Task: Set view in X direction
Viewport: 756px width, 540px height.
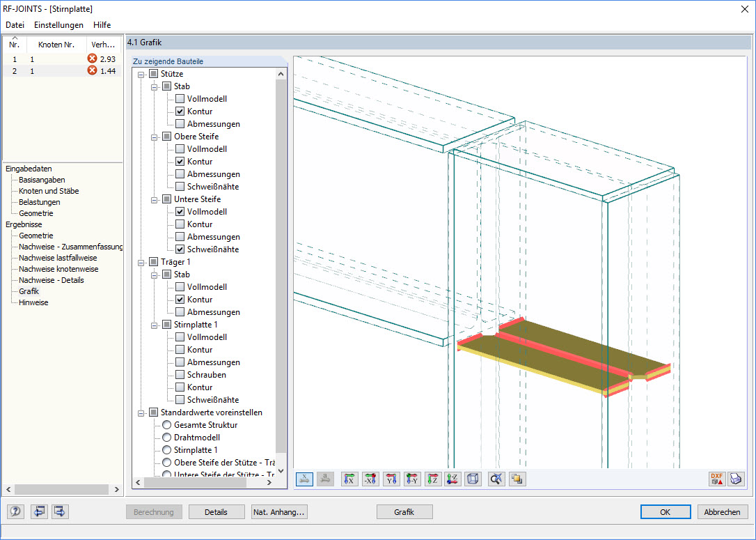Action: pos(349,479)
